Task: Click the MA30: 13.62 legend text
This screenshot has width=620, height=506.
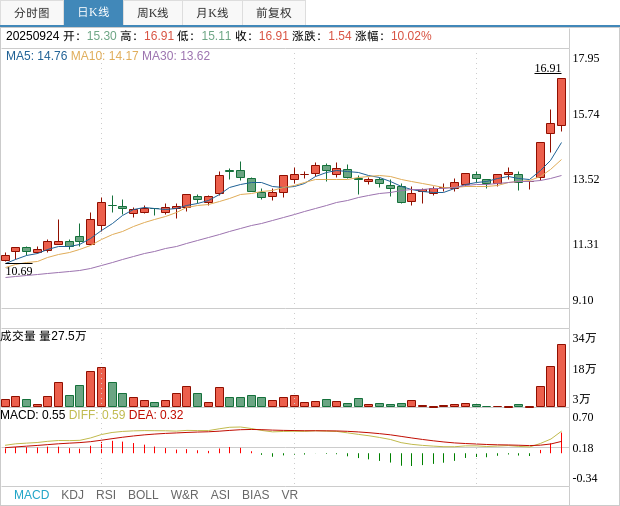Action: [176, 56]
